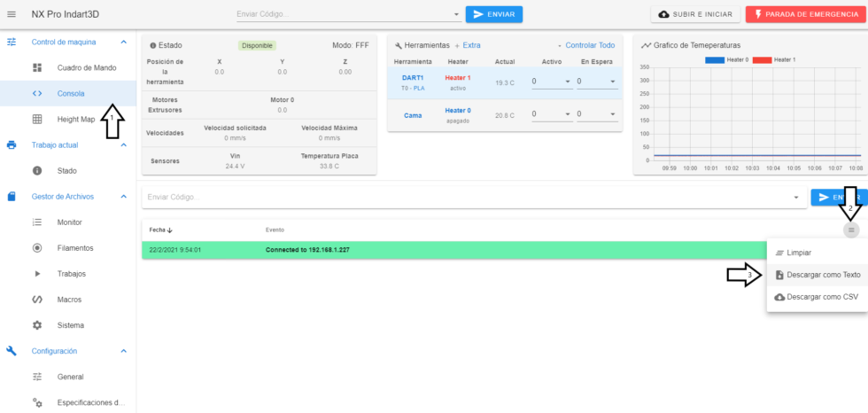Collapse the Trabajo actual section

(124, 145)
